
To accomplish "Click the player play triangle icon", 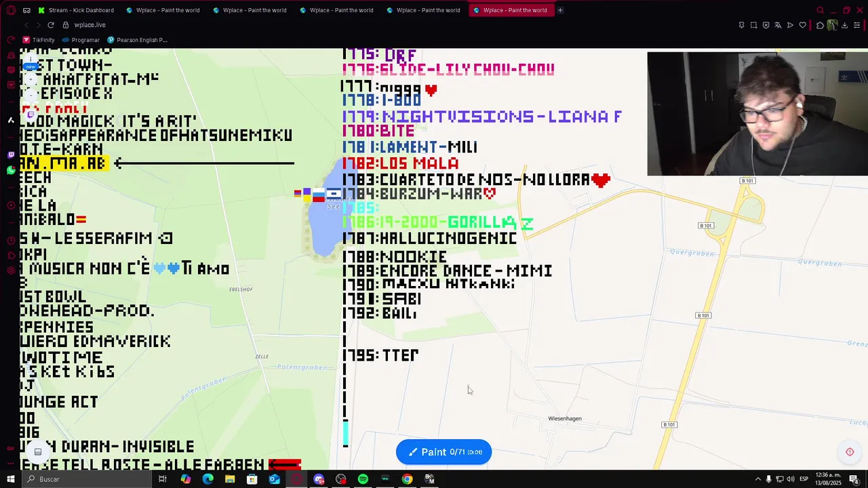I will click(x=790, y=25).
